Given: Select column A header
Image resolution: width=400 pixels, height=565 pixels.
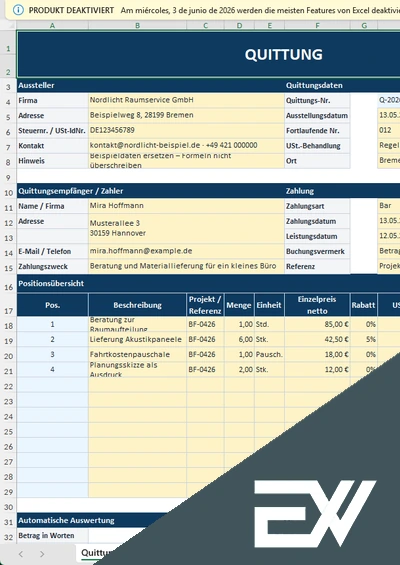Looking at the screenshot, I should 52,25.
